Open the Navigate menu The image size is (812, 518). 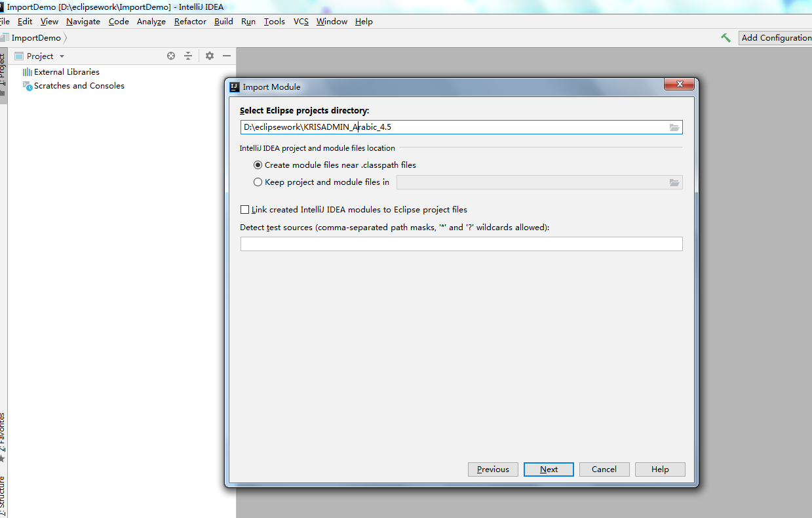point(83,22)
